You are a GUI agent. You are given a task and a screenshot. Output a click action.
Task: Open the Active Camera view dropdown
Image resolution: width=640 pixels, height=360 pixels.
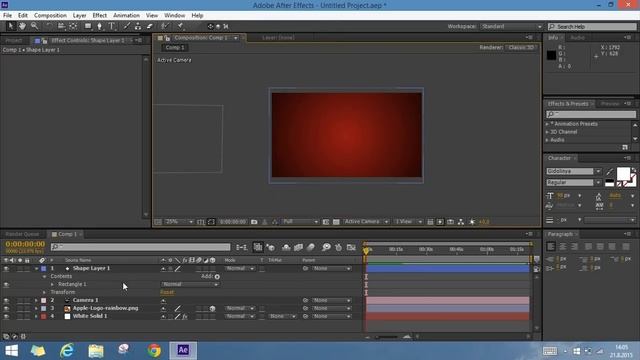[x=366, y=222]
